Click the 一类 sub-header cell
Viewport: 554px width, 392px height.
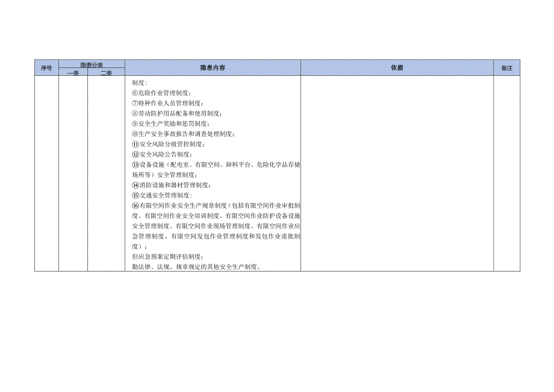coord(73,73)
